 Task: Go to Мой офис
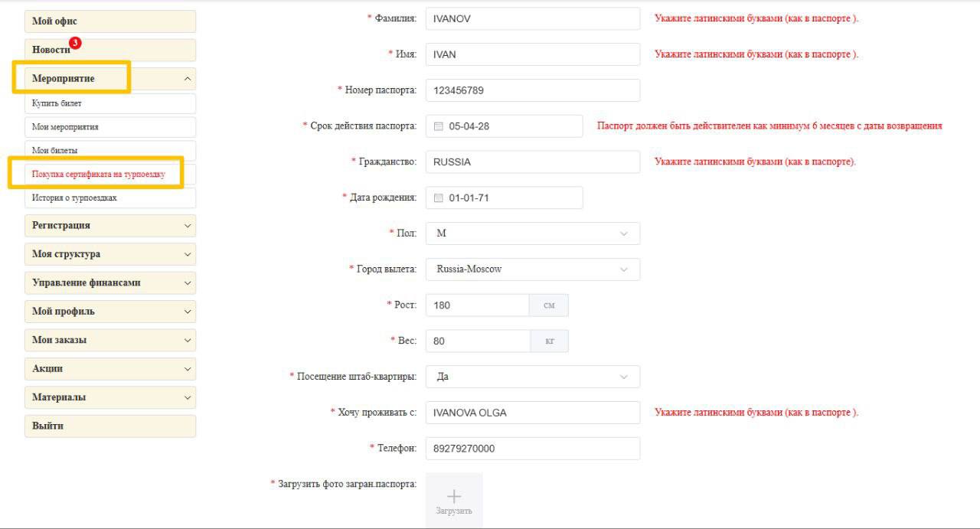(x=110, y=21)
